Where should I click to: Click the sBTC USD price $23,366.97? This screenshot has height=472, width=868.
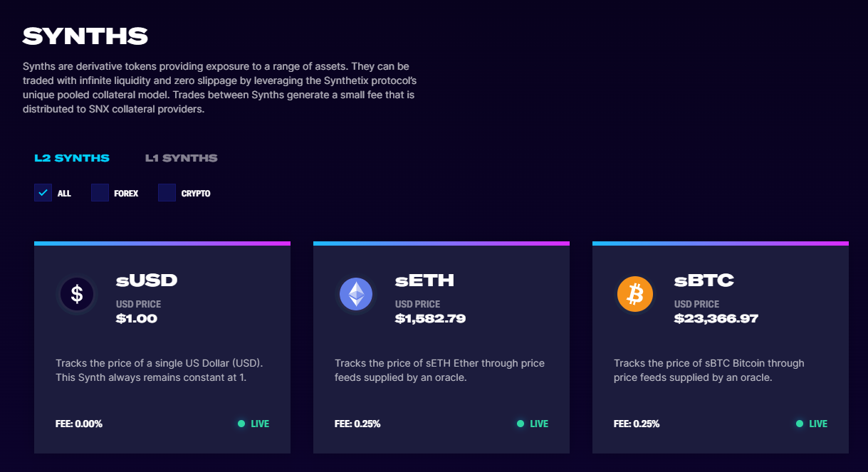pyautogui.click(x=716, y=319)
